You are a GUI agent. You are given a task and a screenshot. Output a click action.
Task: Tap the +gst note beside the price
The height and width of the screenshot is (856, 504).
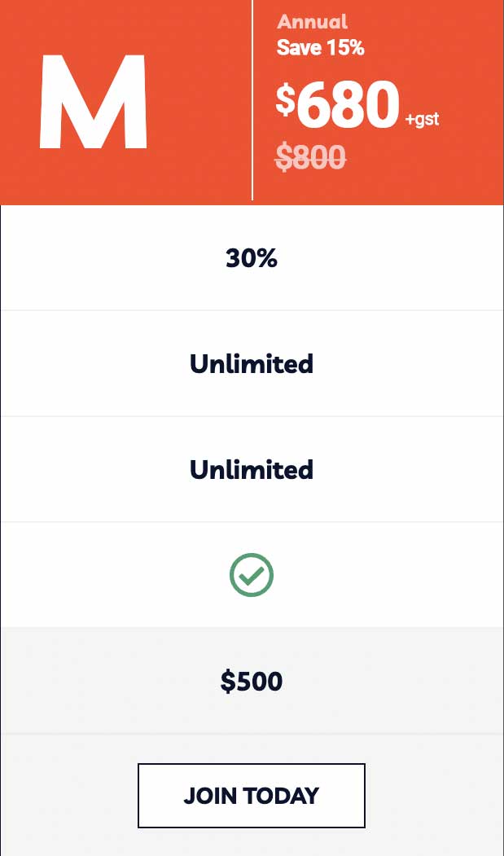[x=422, y=120]
